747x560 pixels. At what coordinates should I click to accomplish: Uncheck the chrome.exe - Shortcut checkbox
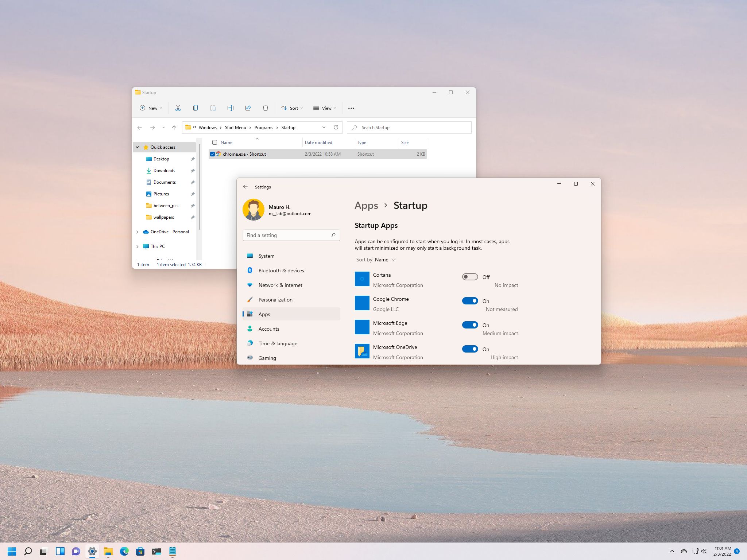pyautogui.click(x=212, y=154)
